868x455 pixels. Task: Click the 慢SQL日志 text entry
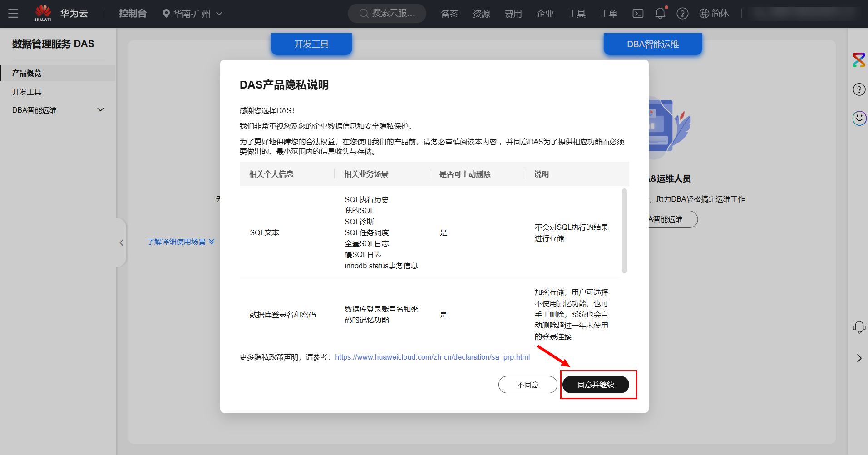[x=363, y=254]
